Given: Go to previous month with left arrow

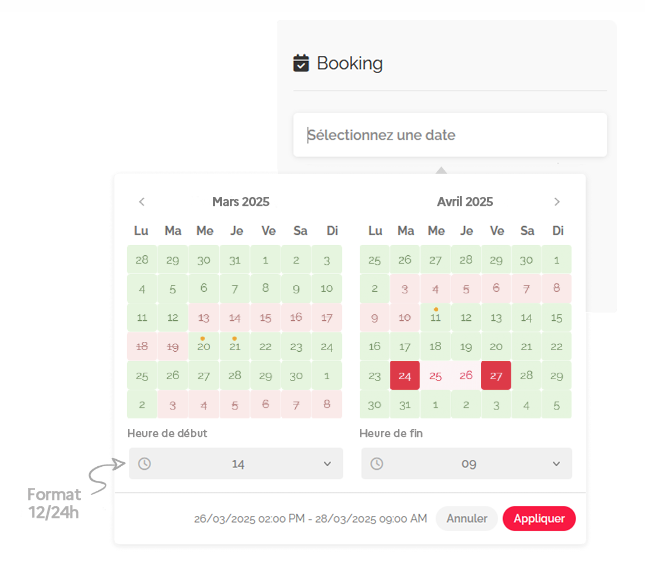Looking at the screenshot, I should point(142,202).
